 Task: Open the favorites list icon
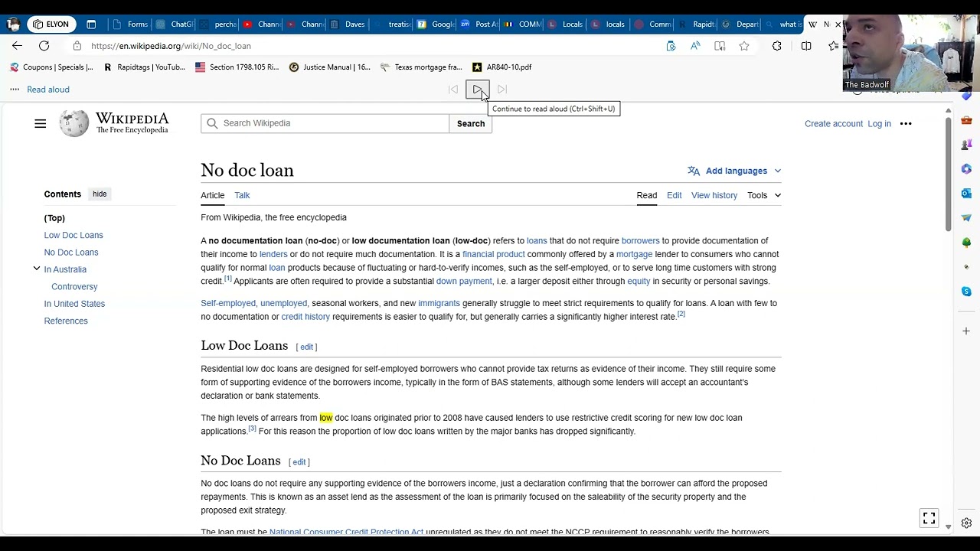pos(833,46)
